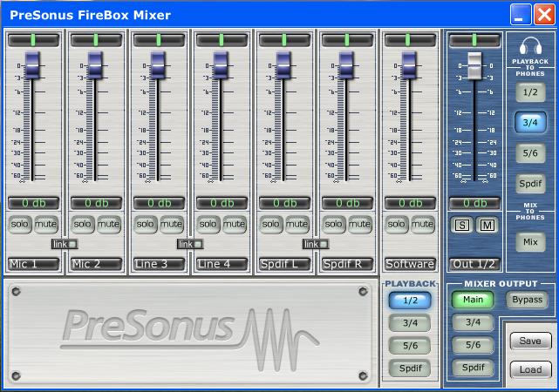Click the Out 1/2 balance control

click(475, 40)
